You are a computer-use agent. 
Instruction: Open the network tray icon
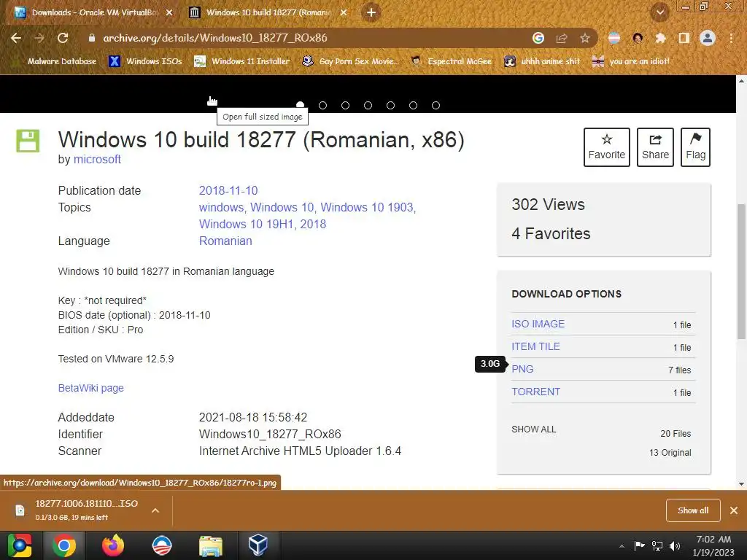pyautogui.click(x=657, y=546)
